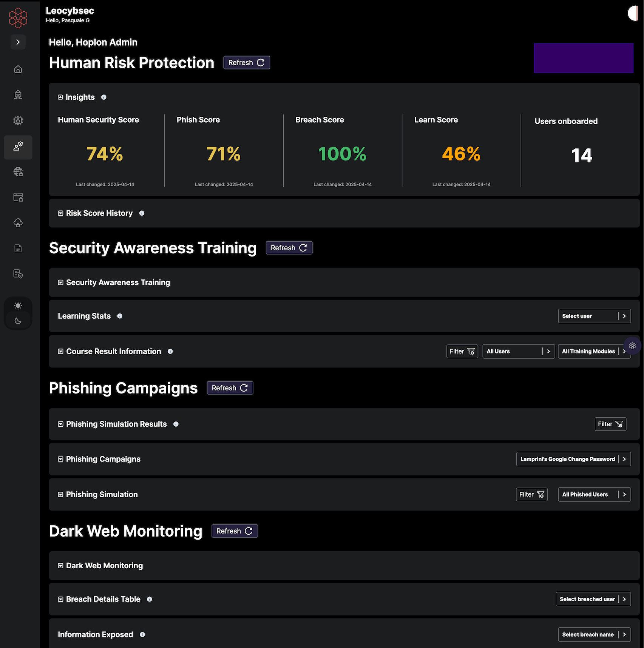Click the 74% Human Security Score value

click(105, 154)
